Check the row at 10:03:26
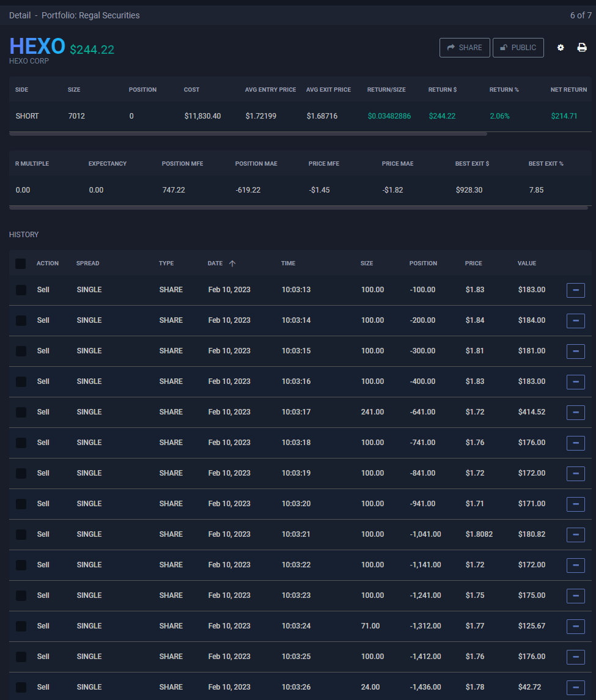Image resolution: width=596 pixels, height=700 pixels. [21, 688]
